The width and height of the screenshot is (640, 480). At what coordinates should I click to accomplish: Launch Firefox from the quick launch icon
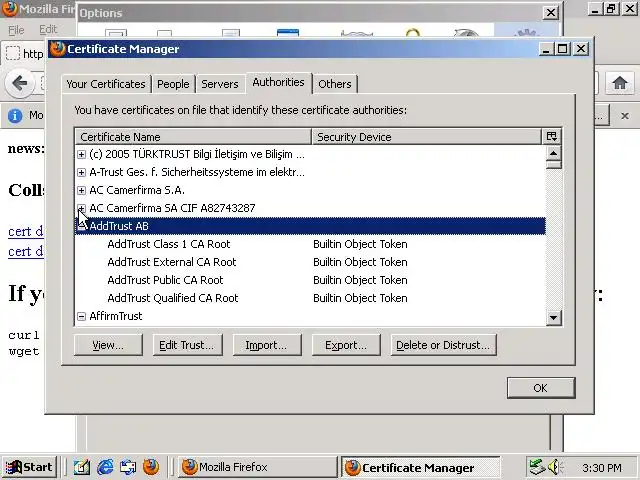click(151, 467)
